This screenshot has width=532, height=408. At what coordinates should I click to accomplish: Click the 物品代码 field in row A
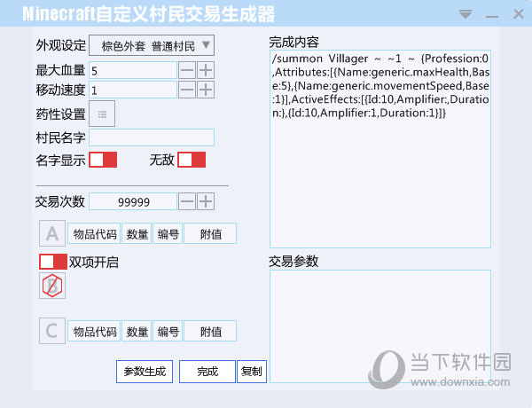pyautogui.click(x=94, y=234)
